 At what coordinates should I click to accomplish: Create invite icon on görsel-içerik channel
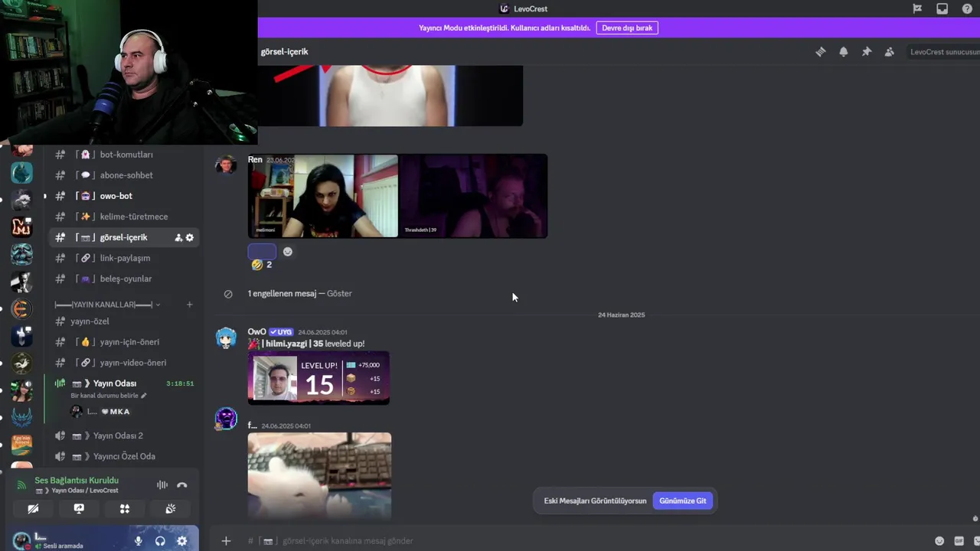coord(178,238)
